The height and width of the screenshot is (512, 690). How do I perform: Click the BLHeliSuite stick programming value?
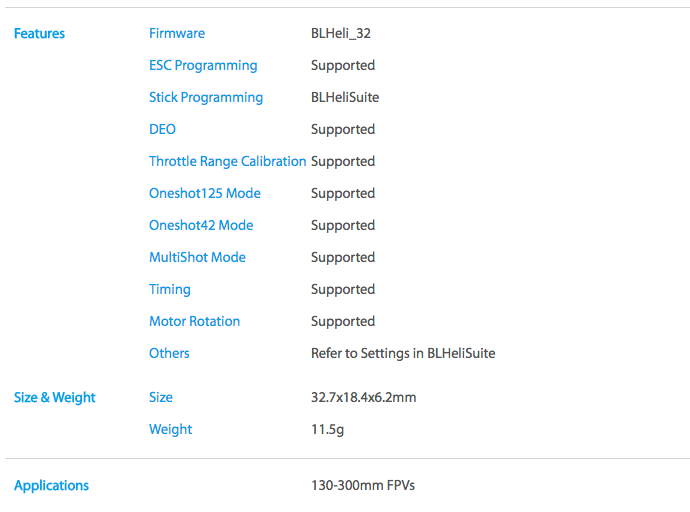coord(345,98)
